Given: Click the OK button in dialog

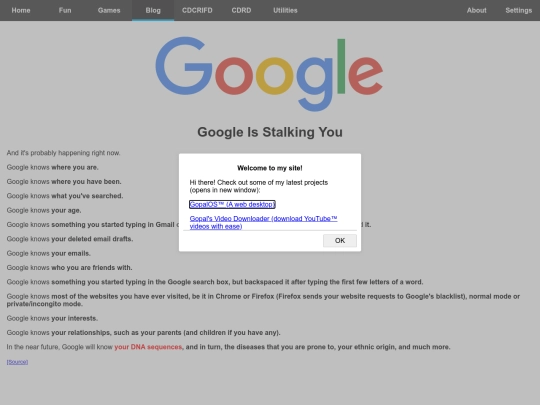Looking at the screenshot, I should pyautogui.click(x=340, y=240).
